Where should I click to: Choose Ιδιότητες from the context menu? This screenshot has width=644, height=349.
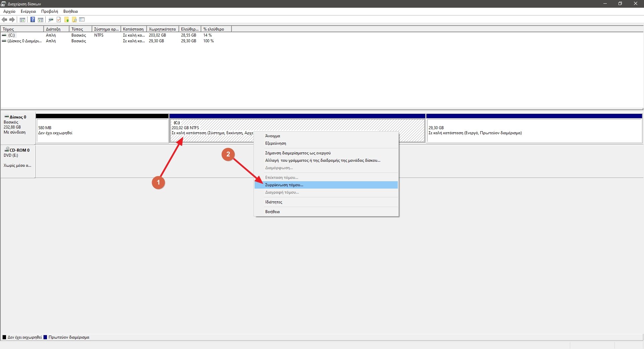tap(274, 202)
